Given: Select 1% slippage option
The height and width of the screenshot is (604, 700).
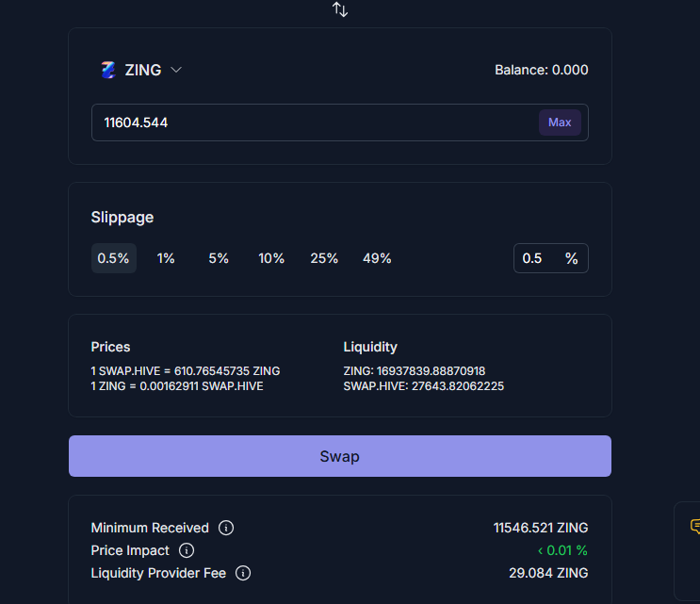Looking at the screenshot, I should point(166,258).
